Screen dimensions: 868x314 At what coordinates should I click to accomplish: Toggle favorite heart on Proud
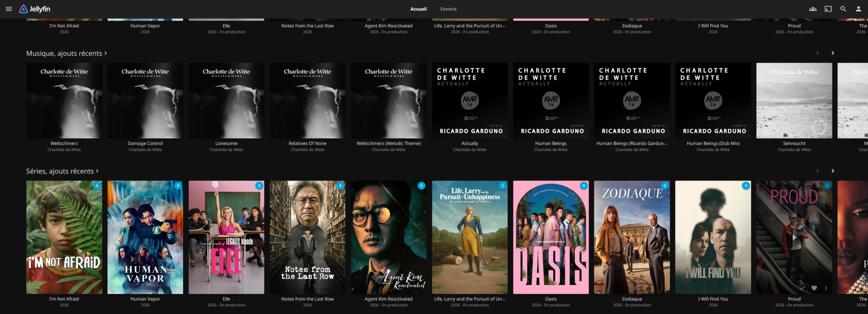[814, 288]
